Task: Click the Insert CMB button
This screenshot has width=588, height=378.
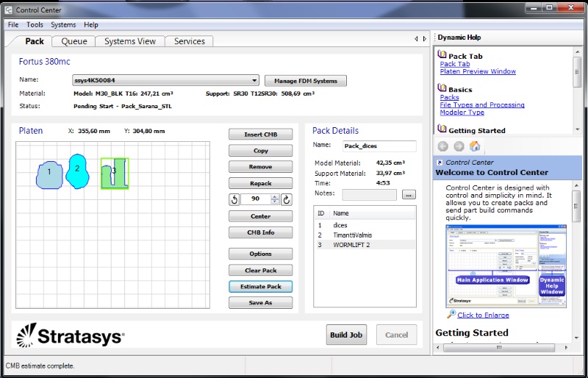Action: point(261,135)
